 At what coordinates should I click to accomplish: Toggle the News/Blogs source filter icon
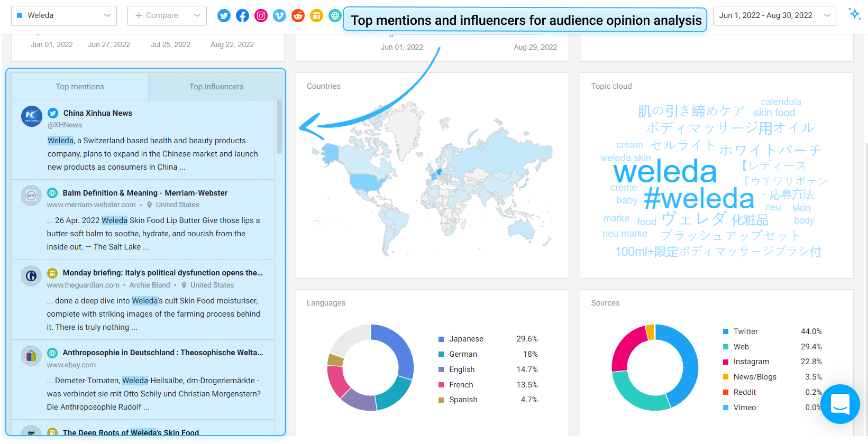(317, 16)
